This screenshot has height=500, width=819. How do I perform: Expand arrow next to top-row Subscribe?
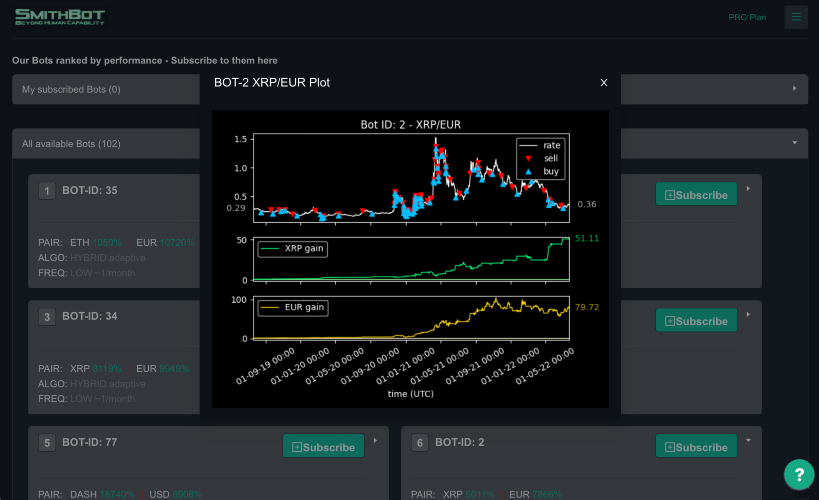(748, 189)
